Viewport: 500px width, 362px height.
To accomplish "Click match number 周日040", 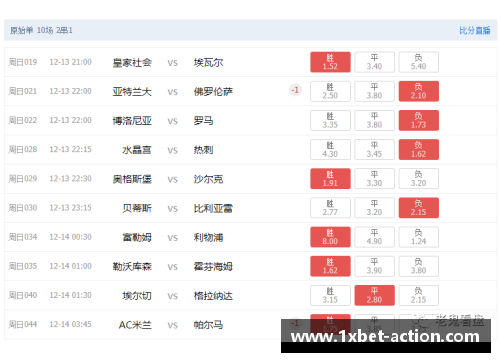I will pos(23,295).
